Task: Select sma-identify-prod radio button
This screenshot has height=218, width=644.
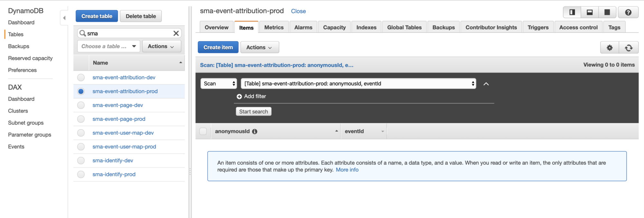Action: pos(81,174)
